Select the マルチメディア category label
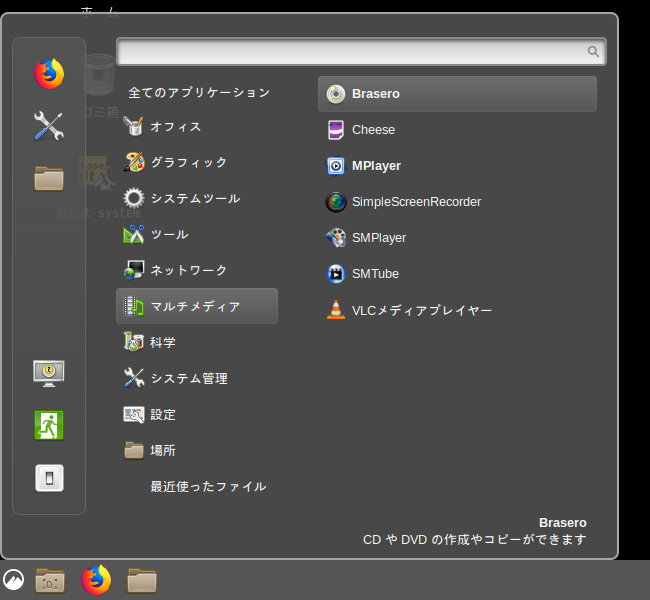Image resolution: width=650 pixels, height=600 pixels. tap(195, 306)
